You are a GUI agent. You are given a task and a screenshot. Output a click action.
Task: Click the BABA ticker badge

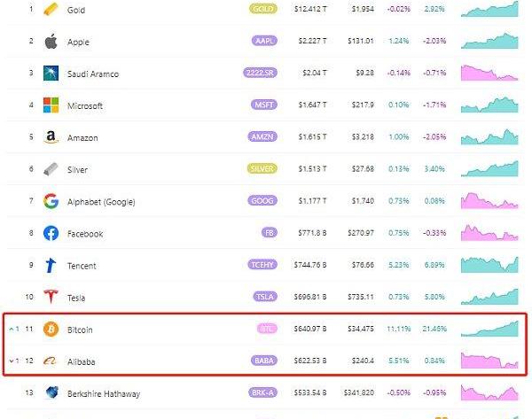pos(264,361)
